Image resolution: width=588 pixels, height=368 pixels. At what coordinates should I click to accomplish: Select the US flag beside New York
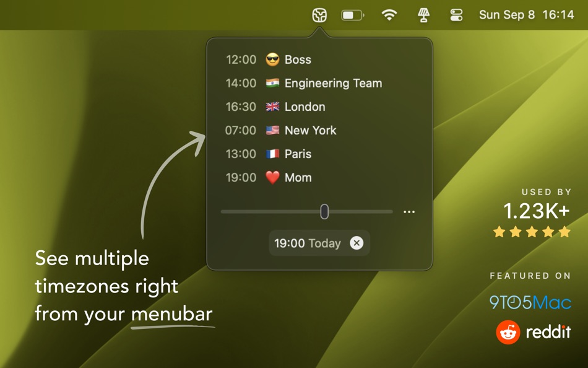pos(272,130)
